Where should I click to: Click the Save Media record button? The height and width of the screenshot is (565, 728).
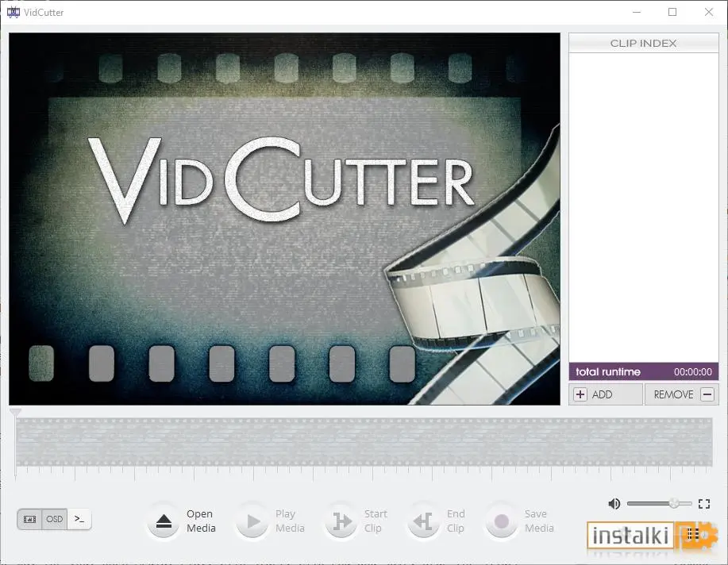click(x=502, y=521)
